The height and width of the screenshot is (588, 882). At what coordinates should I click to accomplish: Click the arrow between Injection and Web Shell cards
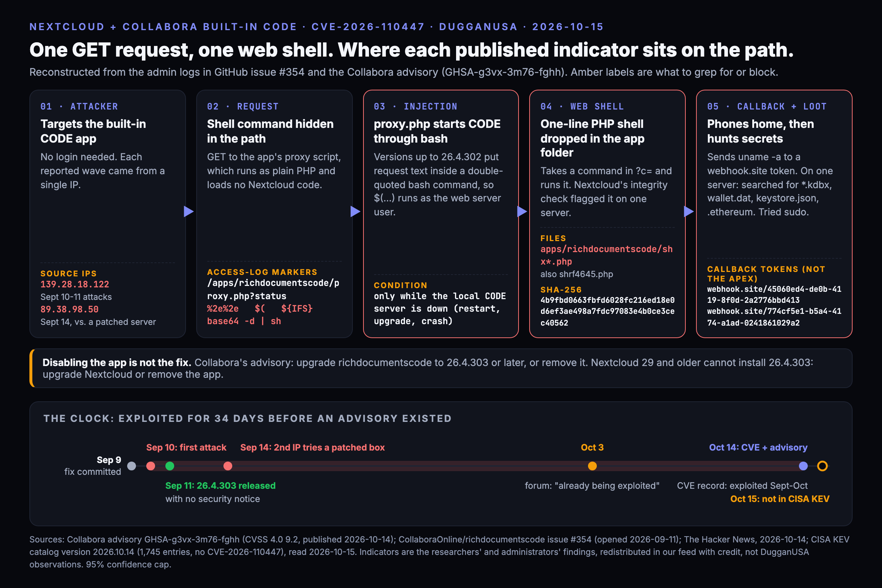pos(522,212)
